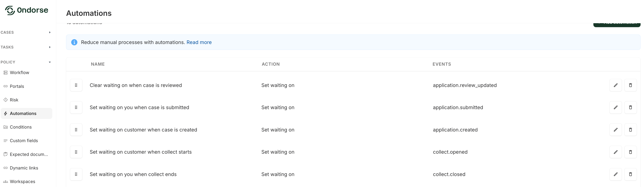
Task: Edit the 'Set waiting on you when case is submitted' automation
Action: [x=616, y=107]
